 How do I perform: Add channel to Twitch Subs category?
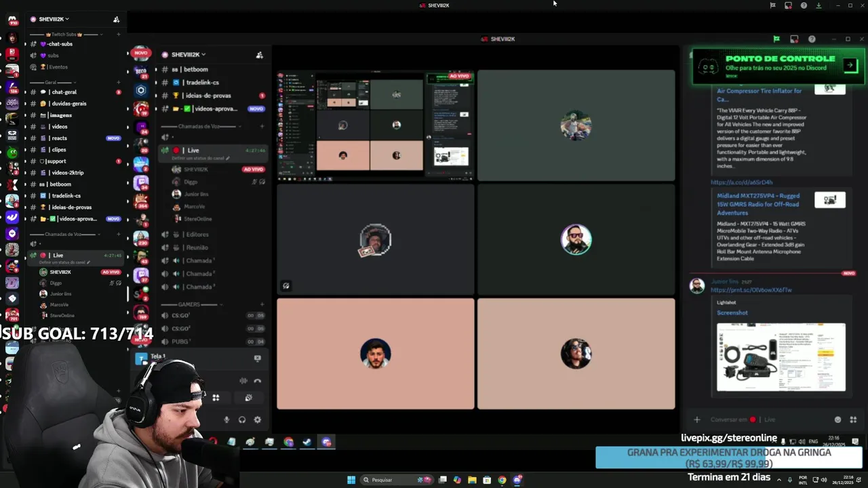coord(119,34)
